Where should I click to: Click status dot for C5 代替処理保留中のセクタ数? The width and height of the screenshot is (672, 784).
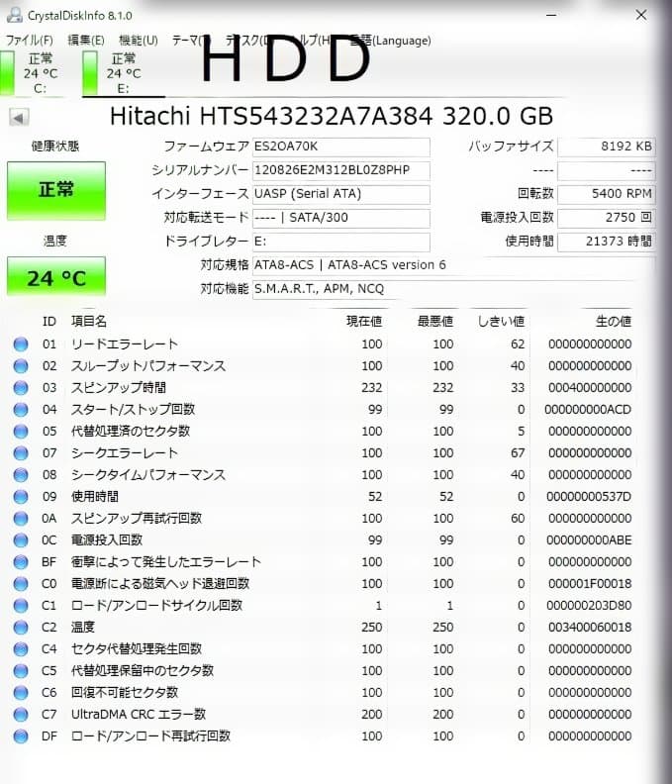[21, 671]
